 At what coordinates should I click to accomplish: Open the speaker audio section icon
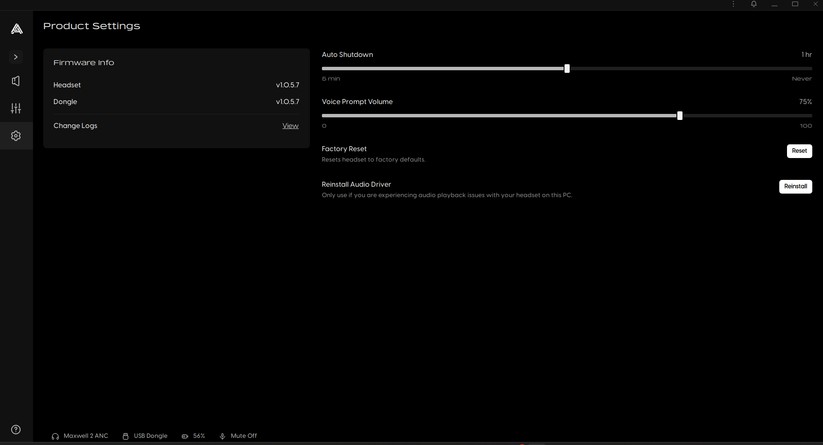coord(16,81)
